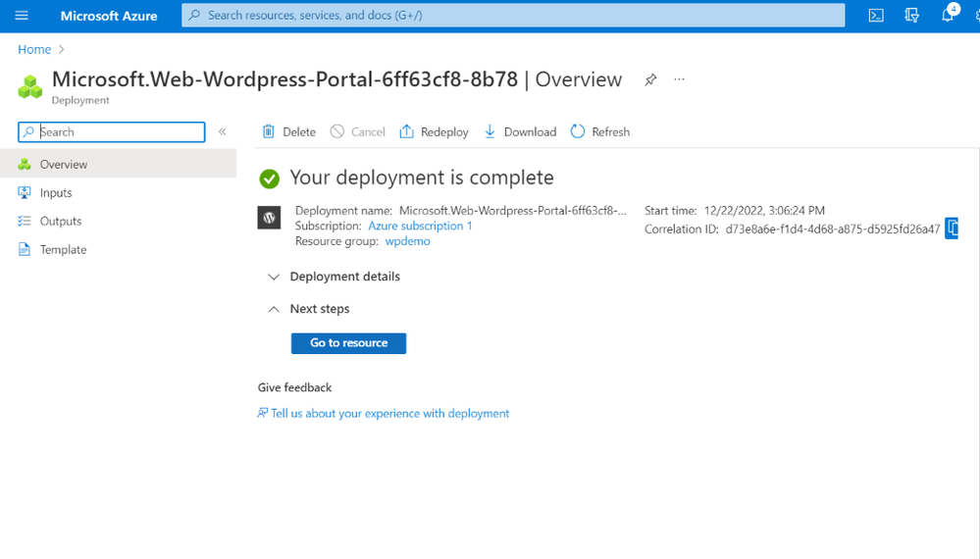Open the portal hamburger menu

click(22, 15)
